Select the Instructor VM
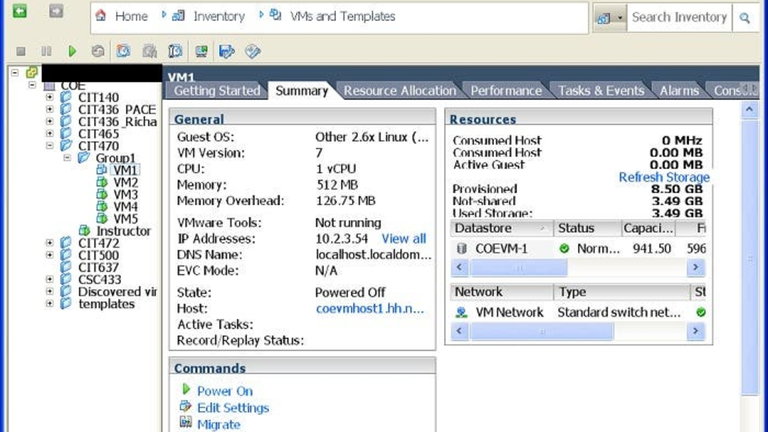The height and width of the screenshot is (432, 768). pos(123,231)
